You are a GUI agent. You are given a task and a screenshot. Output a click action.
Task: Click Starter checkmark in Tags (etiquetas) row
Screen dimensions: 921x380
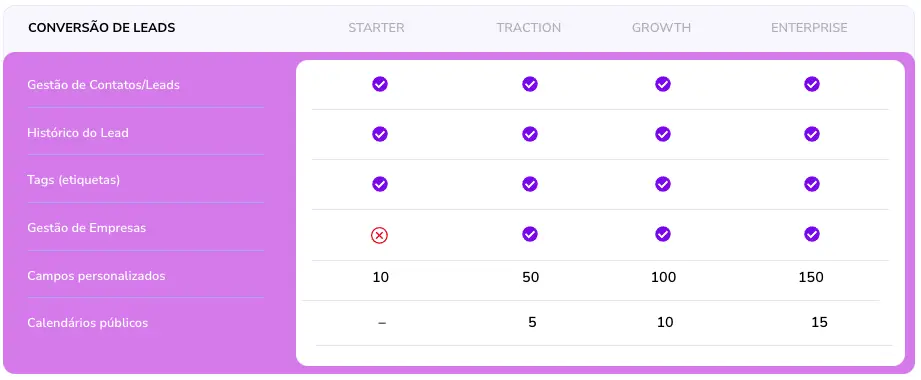pyautogui.click(x=379, y=184)
